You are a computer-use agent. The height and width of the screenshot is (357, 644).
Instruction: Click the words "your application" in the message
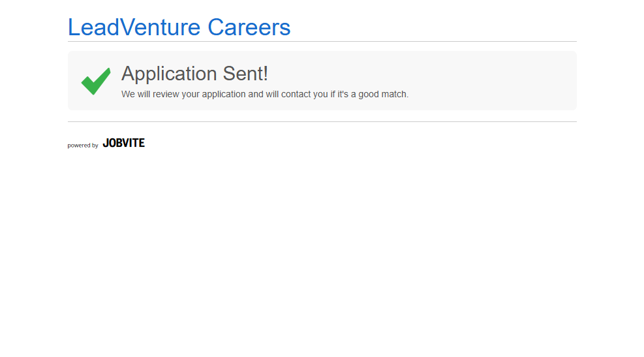pos(222,94)
